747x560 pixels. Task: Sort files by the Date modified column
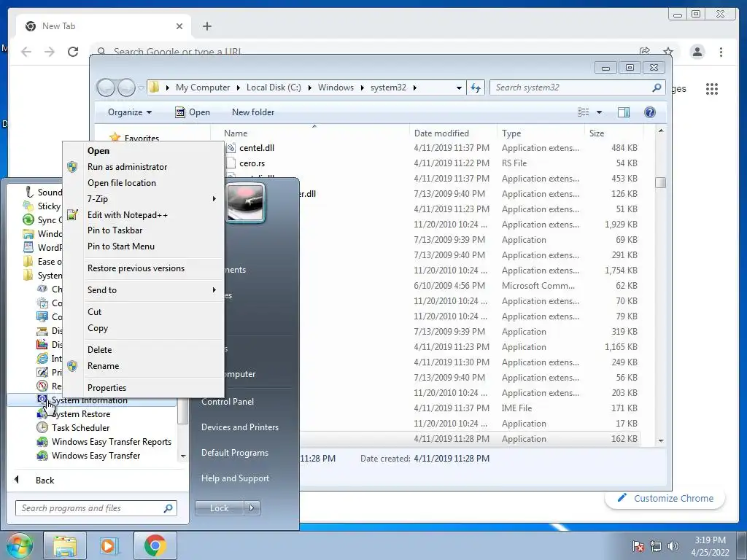pos(452,133)
